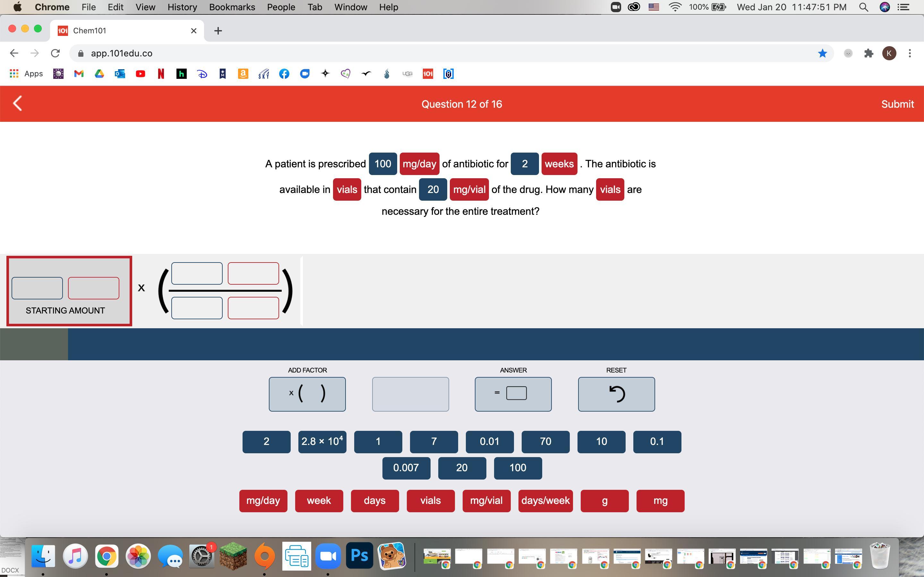Click the Add Factor parentheses button

pos(307,394)
